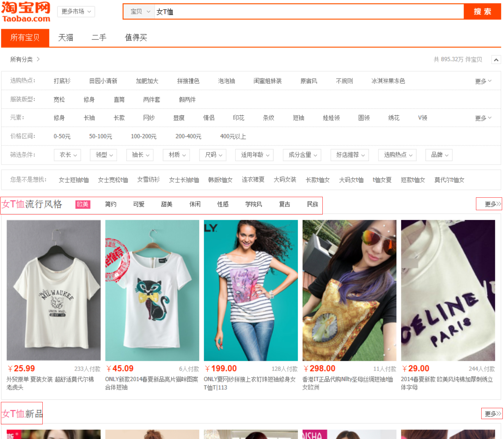Choose the 0-50元 price range
504x439 pixels.
[x=62, y=136]
